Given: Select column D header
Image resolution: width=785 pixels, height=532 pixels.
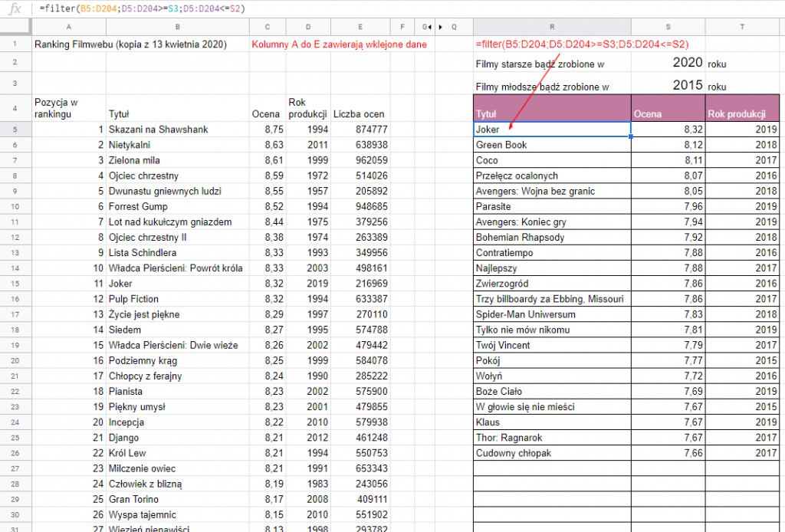Looking at the screenshot, I should (x=308, y=27).
